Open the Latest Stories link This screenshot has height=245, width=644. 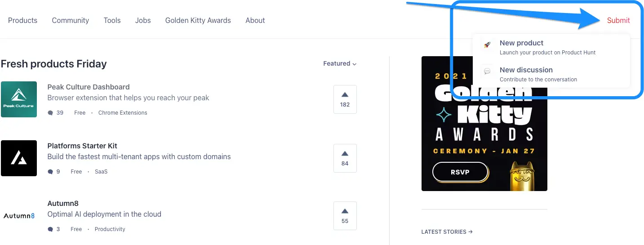pyautogui.click(x=447, y=232)
